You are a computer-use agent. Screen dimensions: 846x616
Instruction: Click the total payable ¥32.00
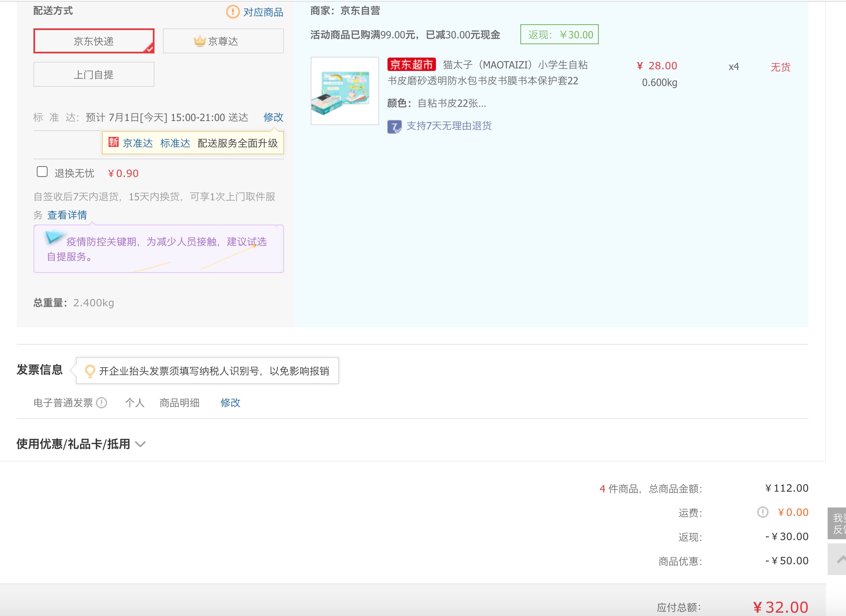[x=781, y=607]
